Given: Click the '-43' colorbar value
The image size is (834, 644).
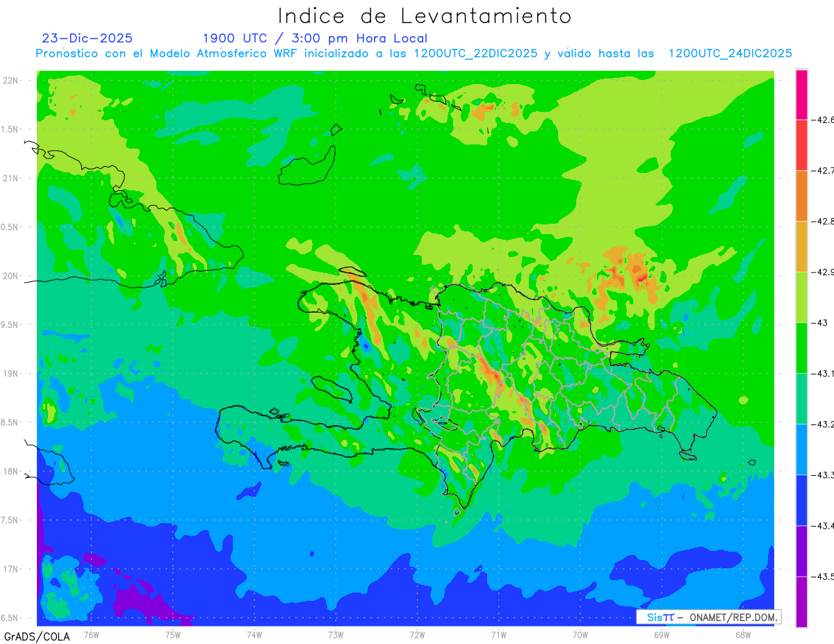Looking at the screenshot, I should pos(820,322).
